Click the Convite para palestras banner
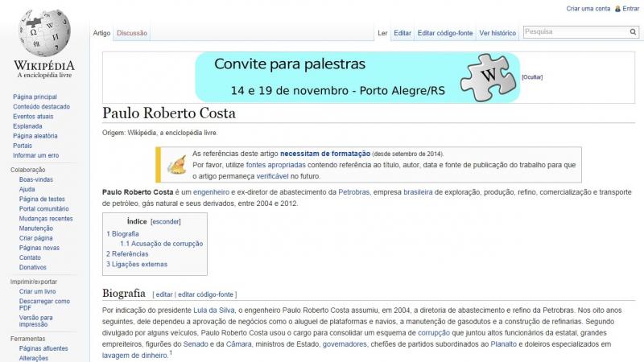The image size is (644, 362). pyautogui.click(x=357, y=77)
